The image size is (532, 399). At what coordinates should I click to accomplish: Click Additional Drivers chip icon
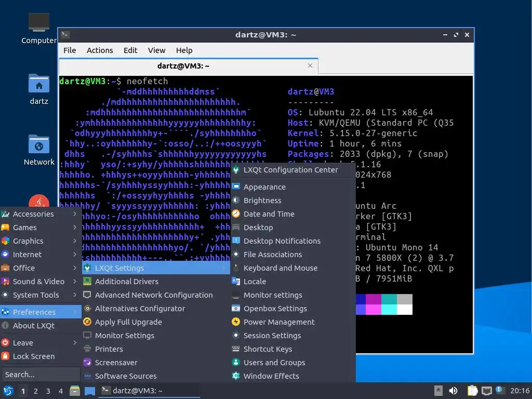(87, 281)
